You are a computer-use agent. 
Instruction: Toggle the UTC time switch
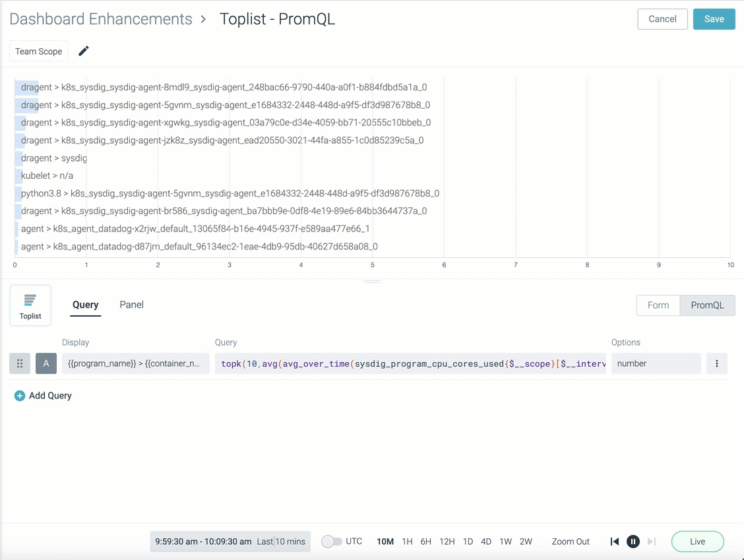(x=331, y=542)
